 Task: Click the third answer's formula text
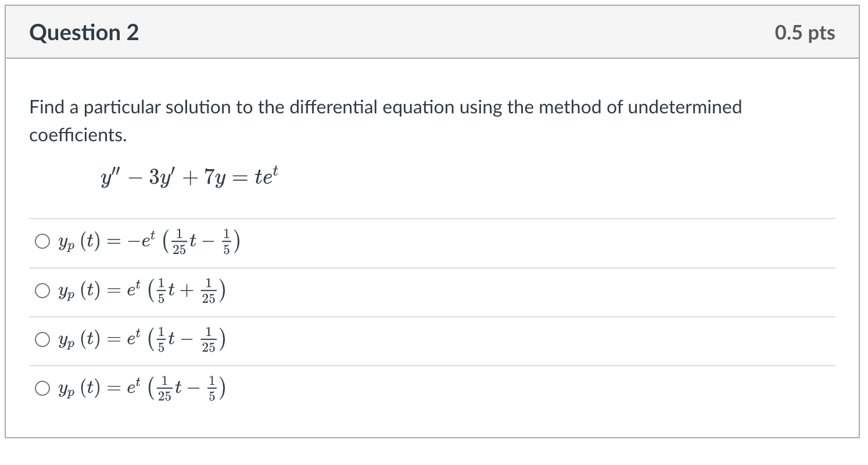pyautogui.click(x=141, y=339)
